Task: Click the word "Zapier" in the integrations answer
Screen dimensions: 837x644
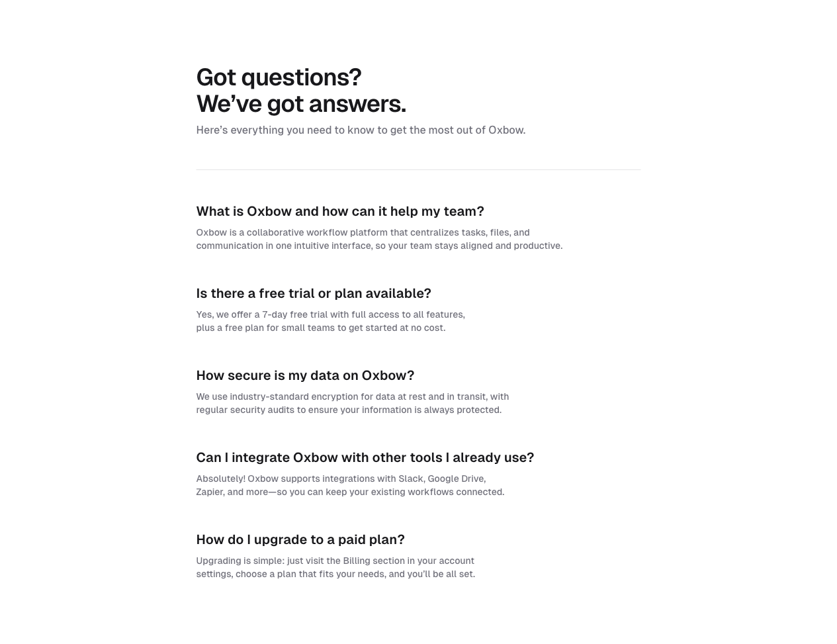Action: [x=210, y=492]
